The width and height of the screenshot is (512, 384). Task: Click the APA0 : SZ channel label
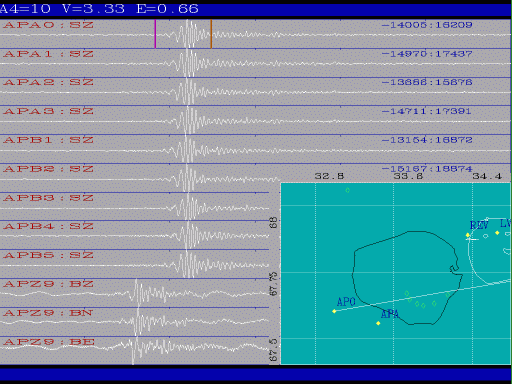(x=48, y=25)
